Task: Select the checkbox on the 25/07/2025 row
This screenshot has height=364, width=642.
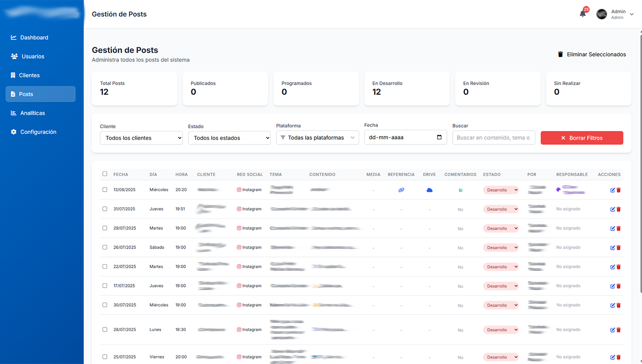Action: pyautogui.click(x=105, y=356)
